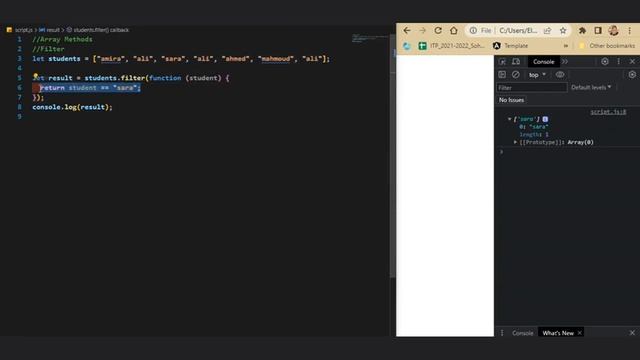Close the DevTools drawer
The height and width of the screenshot is (360, 640).
click(x=632, y=333)
